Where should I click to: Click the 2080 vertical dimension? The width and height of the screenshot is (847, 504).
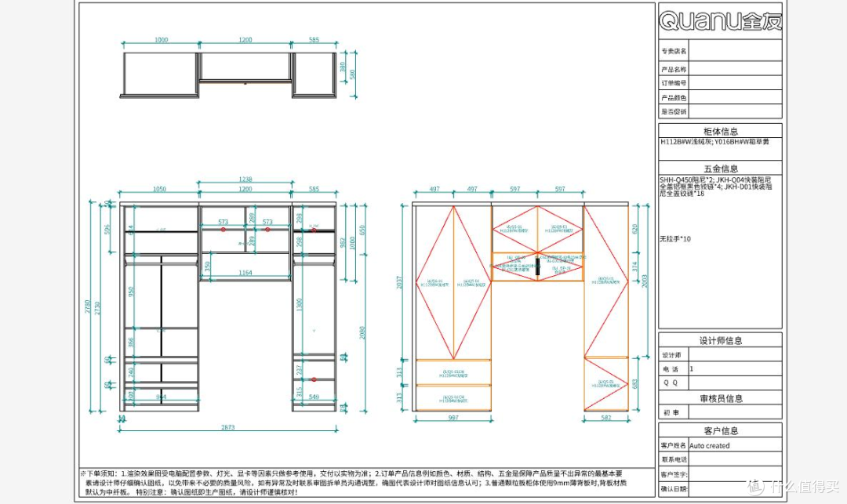tap(362, 332)
